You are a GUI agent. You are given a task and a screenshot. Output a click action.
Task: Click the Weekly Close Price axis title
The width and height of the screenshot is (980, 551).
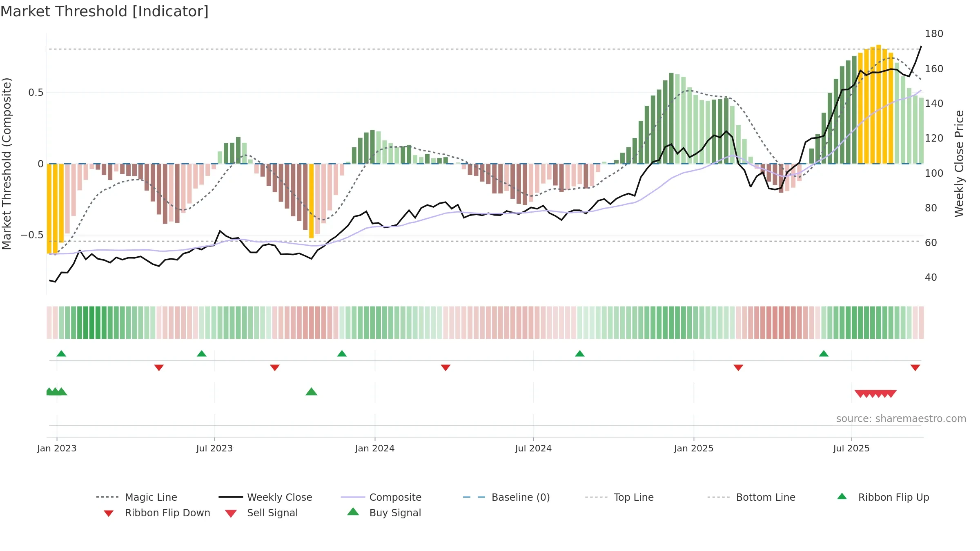(x=959, y=164)
